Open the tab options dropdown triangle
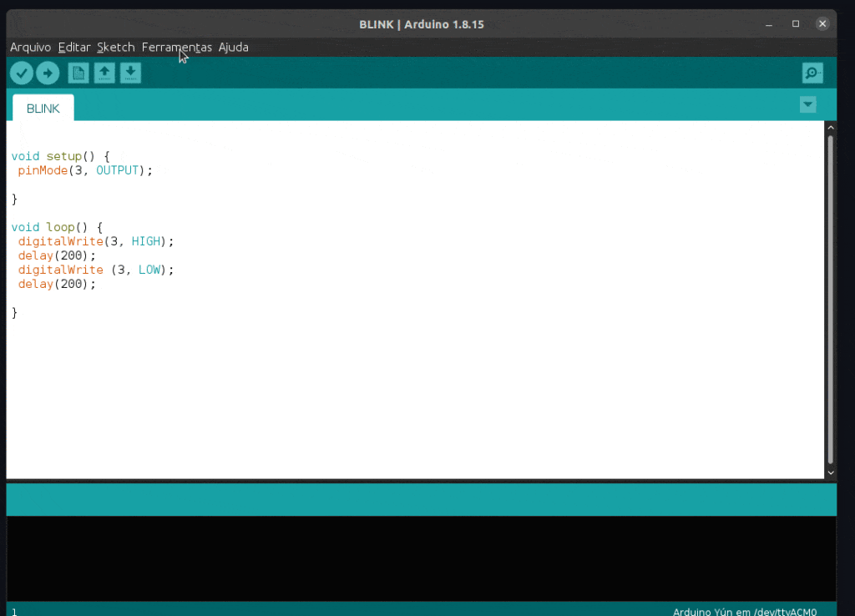Image resolution: width=855 pixels, height=616 pixels. (x=807, y=104)
